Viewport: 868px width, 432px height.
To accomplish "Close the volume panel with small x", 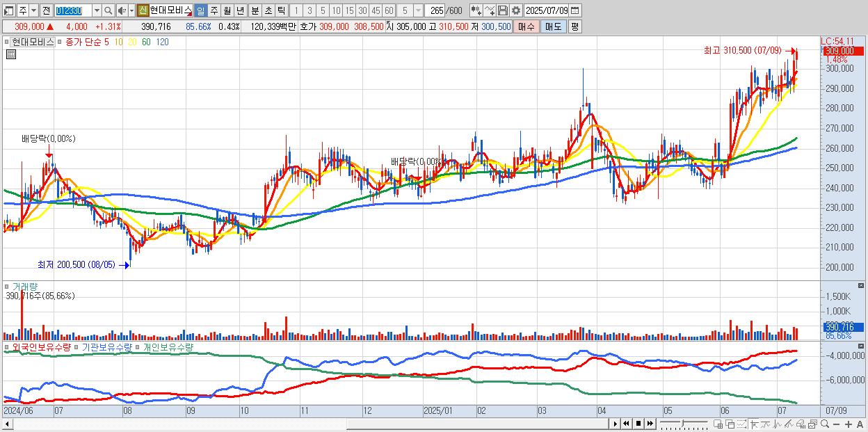I will pyautogui.click(x=862, y=286).
